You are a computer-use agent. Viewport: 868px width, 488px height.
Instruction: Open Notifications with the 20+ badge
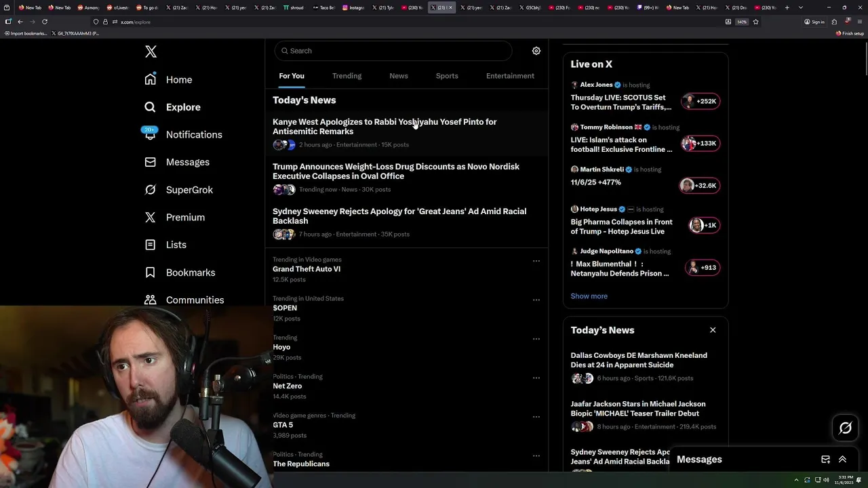(183, 134)
